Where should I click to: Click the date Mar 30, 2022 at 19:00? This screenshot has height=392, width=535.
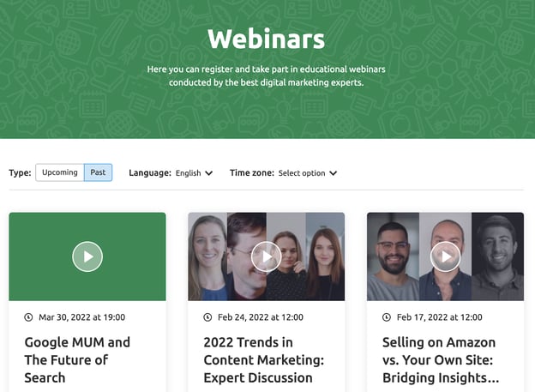click(x=82, y=317)
